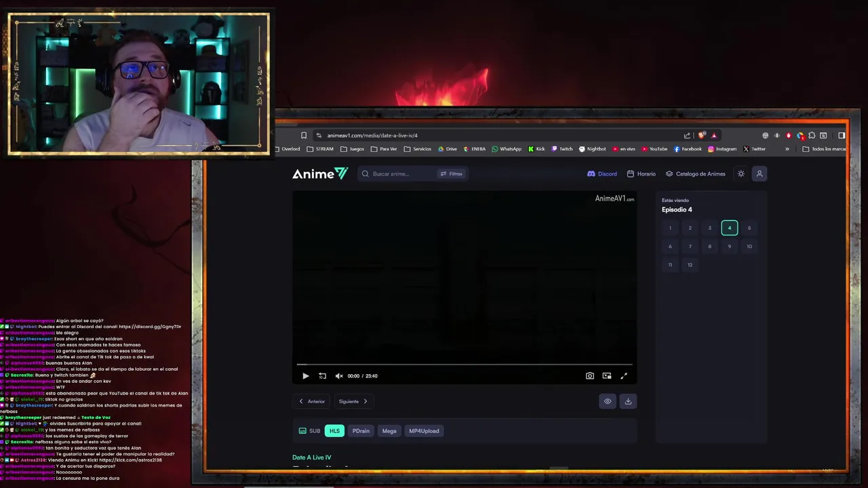
Task: Select the HLS server tab
Action: point(334,430)
